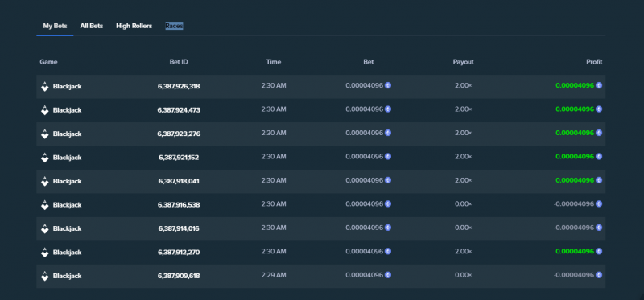Click the Blackjack icon for bet 6,387,909,618
The image size is (644, 300).
coord(45,276)
